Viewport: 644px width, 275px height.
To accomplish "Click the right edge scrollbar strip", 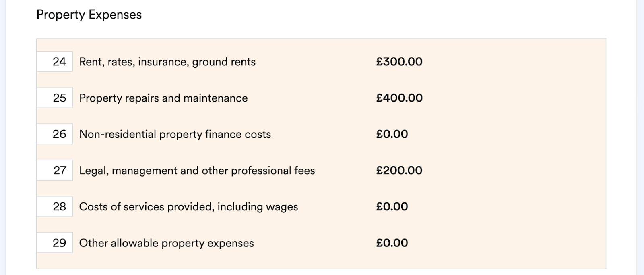I will point(640,137).
